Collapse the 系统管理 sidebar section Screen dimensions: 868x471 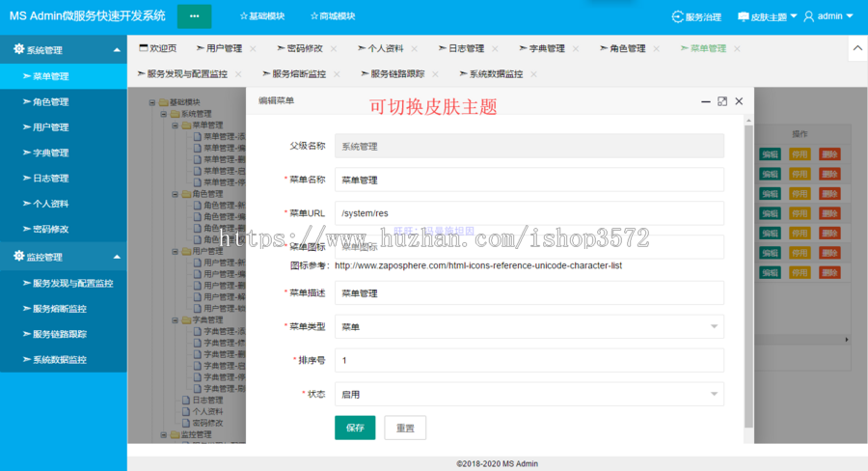click(64, 50)
